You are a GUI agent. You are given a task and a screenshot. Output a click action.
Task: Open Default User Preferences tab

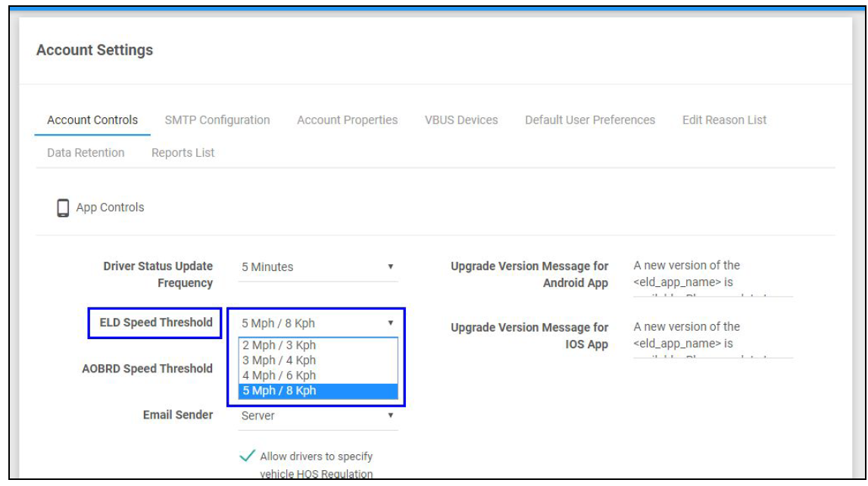(x=589, y=120)
